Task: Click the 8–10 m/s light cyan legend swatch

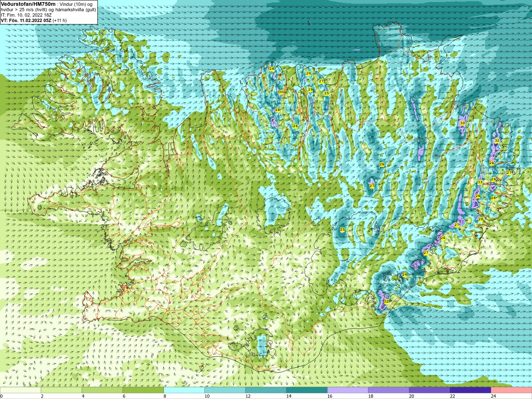Action: point(184,390)
